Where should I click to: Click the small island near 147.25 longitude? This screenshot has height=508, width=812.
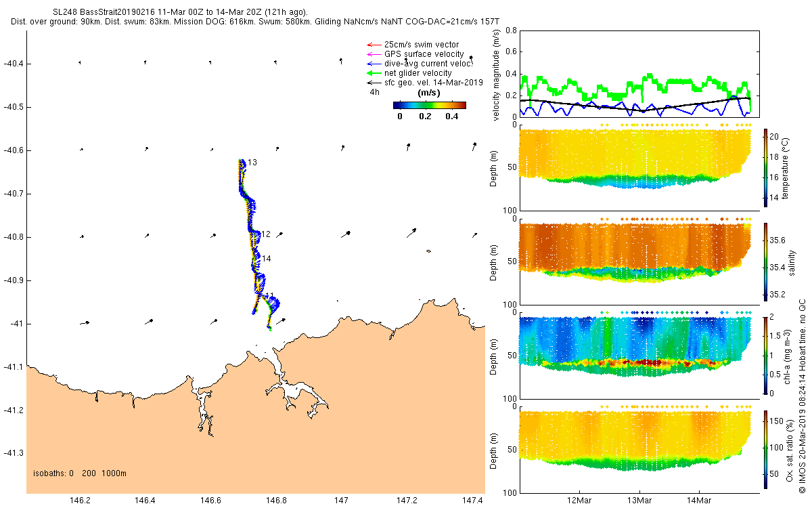429,252
